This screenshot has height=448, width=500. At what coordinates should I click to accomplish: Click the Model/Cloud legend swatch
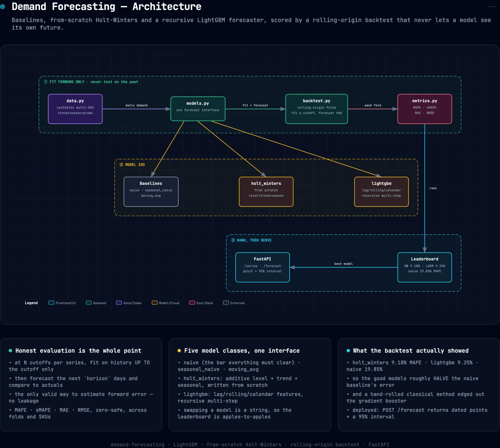[154, 303]
